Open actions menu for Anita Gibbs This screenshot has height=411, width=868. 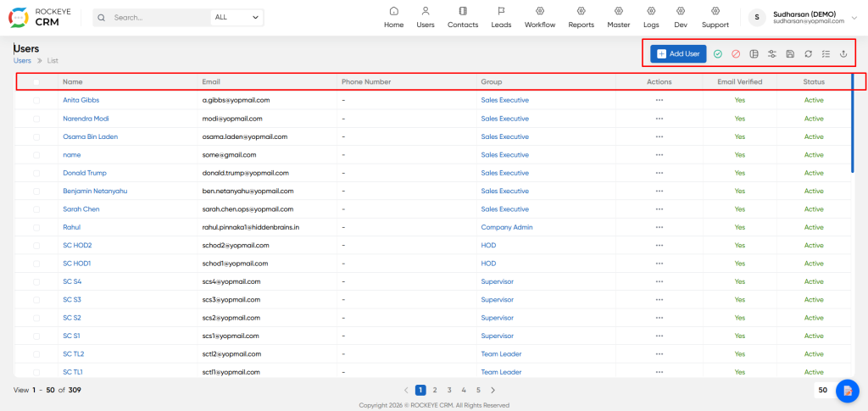[659, 100]
